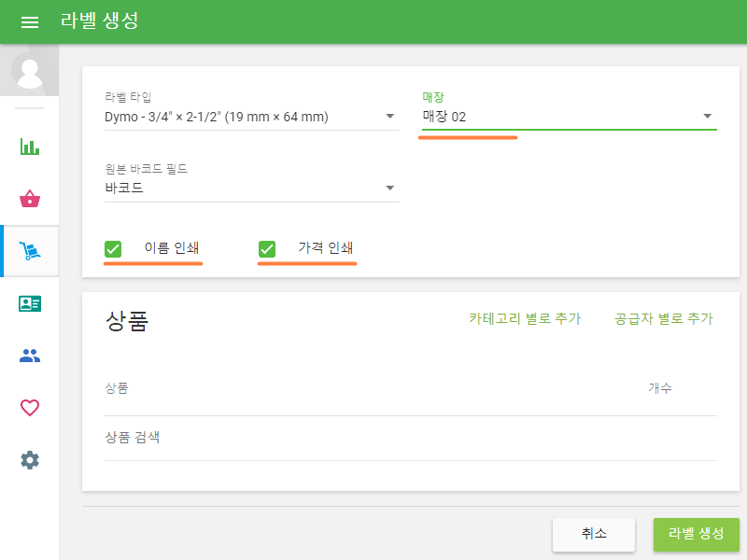The image size is (747, 560).
Task: Open the hamburger navigation menu
Action: coord(30,21)
